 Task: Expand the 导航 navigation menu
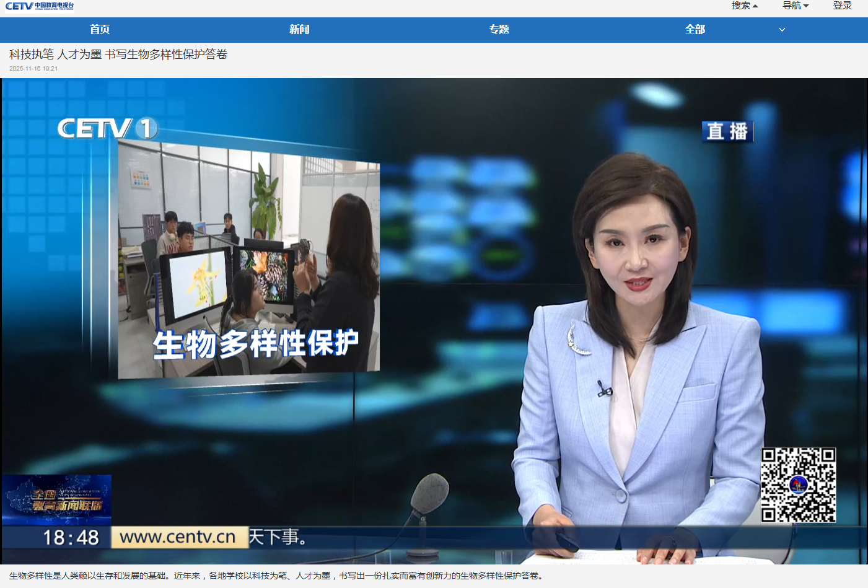pyautogui.click(x=795, y=6)
